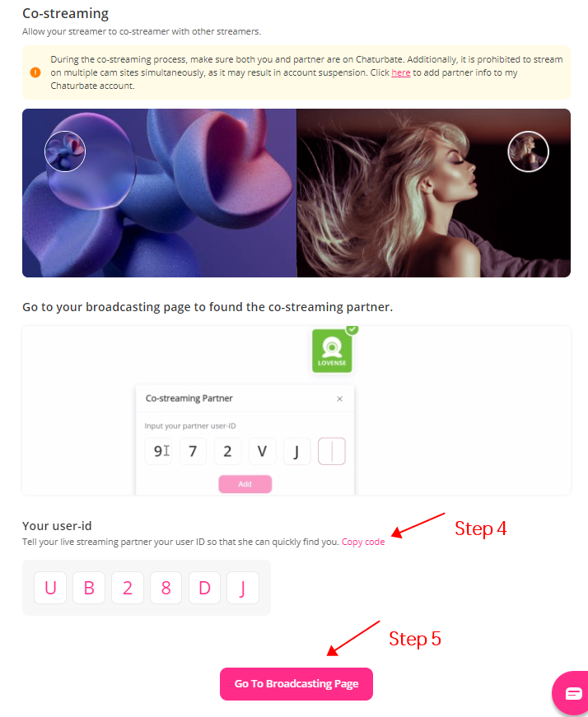This screenshot has height=717, width=588.
Task: Click the Copy code link
Action: 363,542
